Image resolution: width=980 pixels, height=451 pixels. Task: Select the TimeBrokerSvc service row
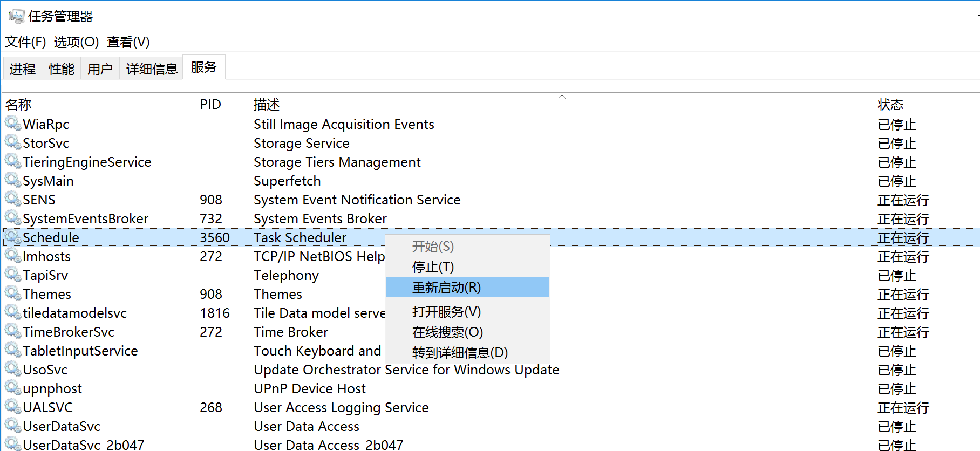(69, 332)
